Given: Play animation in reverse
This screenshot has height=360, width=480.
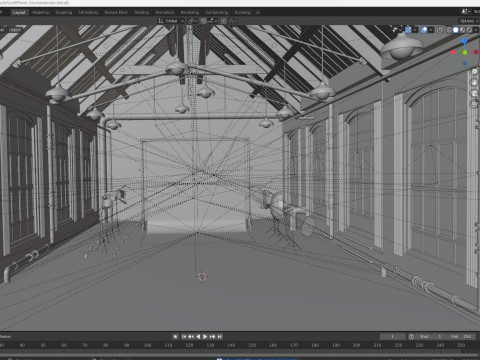Looking at the screenshot, I should [x=198, y=337].
